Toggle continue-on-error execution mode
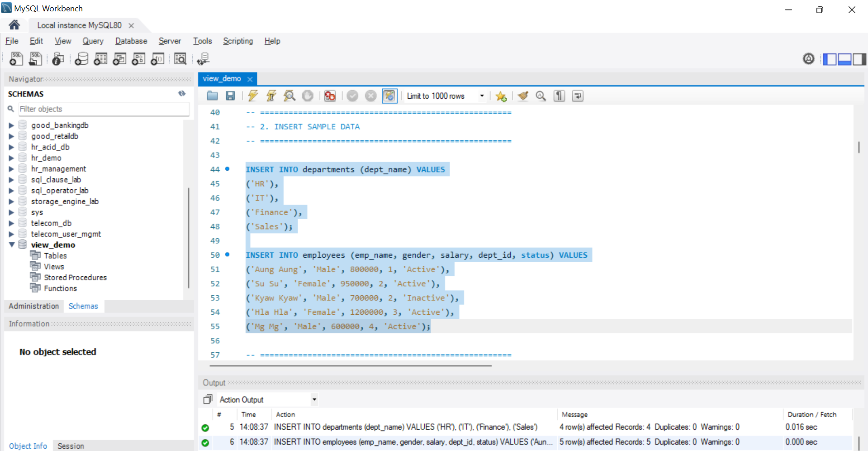 tap(330, 96)
